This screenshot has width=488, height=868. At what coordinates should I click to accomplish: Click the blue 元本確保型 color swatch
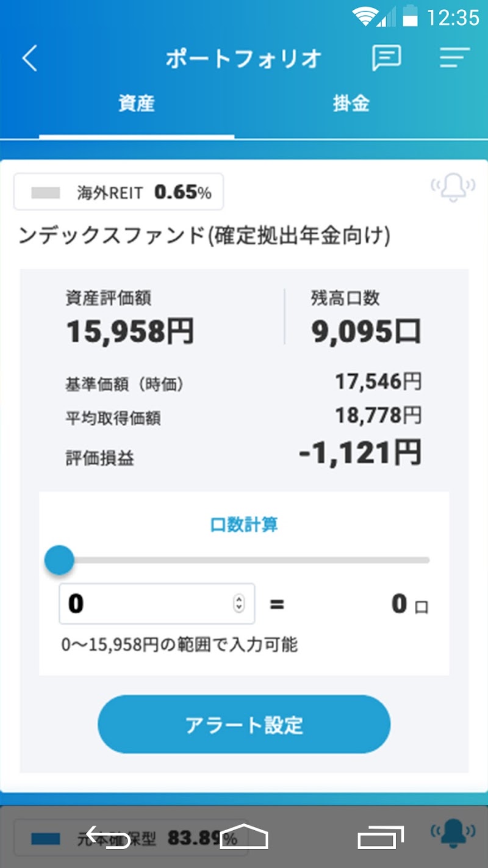45,839
